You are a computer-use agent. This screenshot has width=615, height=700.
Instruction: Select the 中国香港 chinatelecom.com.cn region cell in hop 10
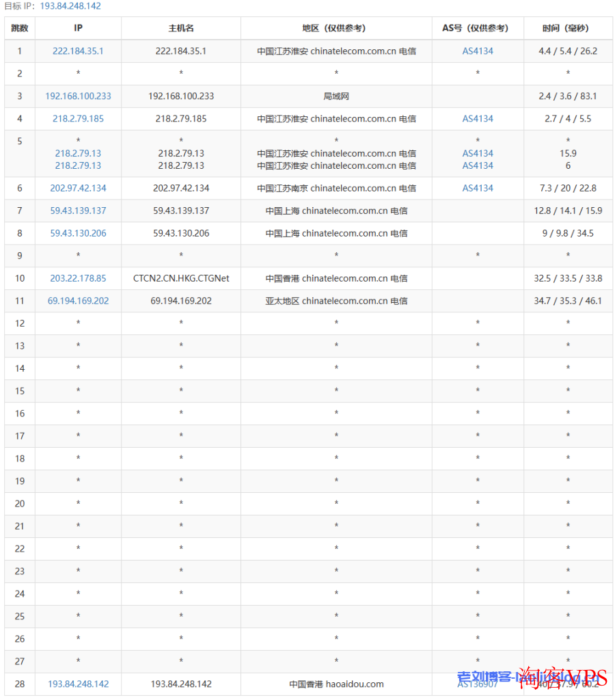336,278
